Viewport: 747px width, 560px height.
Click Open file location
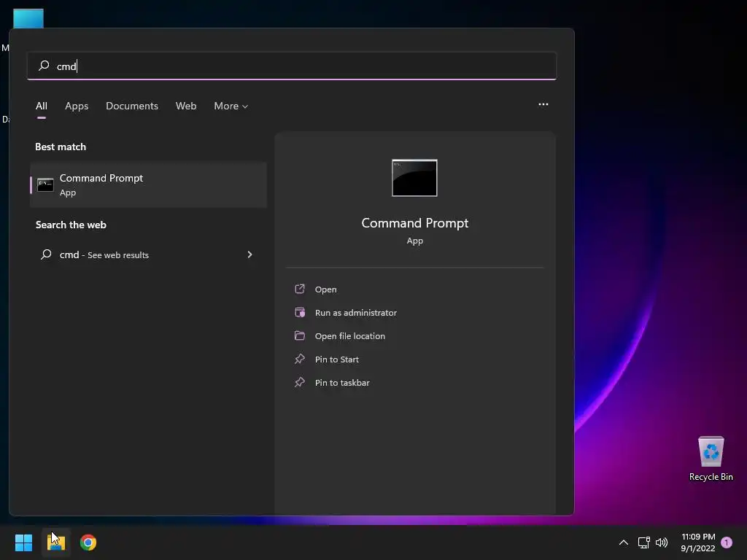[x=349, y=335]
